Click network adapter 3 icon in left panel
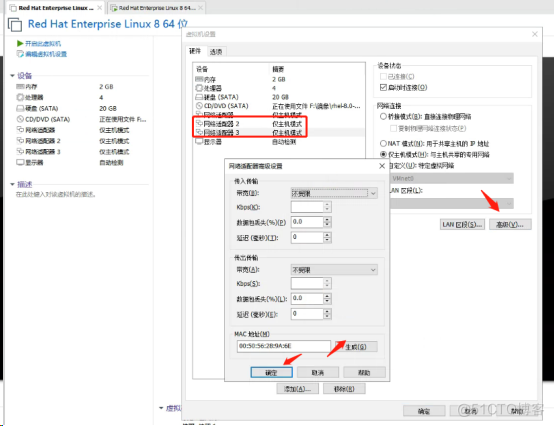This screenshot has width=554, height=426. tap(20, 152)
